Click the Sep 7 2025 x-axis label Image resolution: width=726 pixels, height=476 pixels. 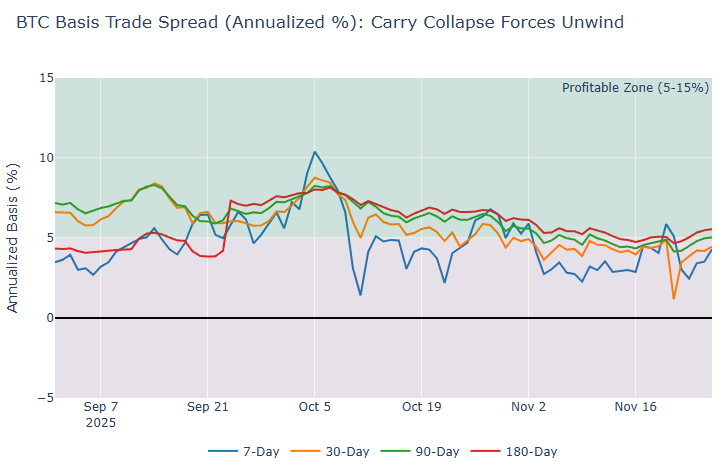[x=100, y=414]
